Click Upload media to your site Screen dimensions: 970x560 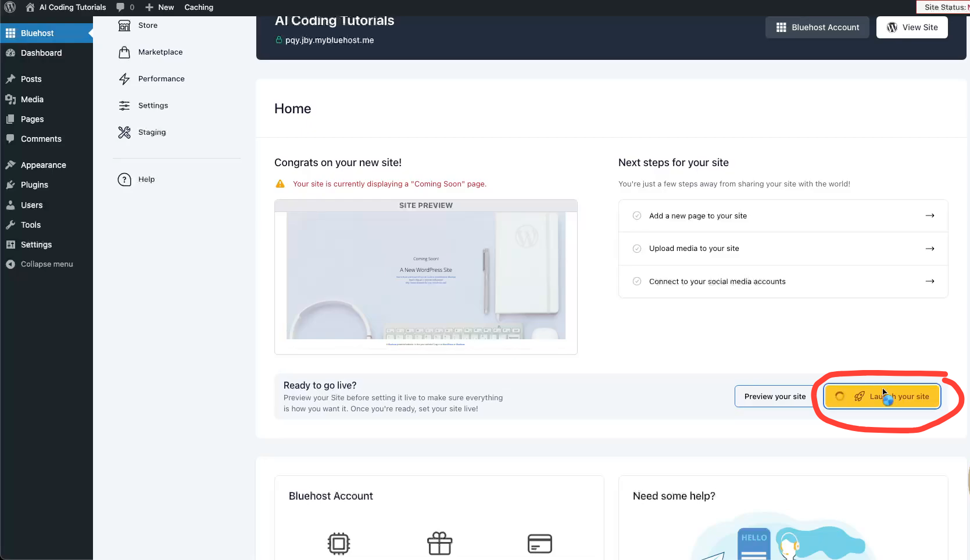783,249
